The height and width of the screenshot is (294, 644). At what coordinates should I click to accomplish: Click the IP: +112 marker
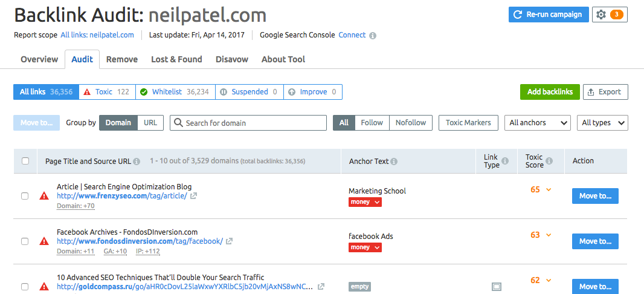click(148, 251)
